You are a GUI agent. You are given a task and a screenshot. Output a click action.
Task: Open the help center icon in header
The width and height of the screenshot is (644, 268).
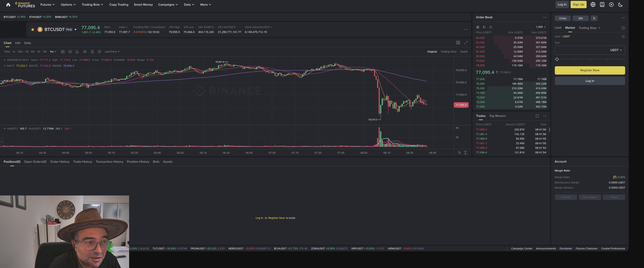point(602,5)
